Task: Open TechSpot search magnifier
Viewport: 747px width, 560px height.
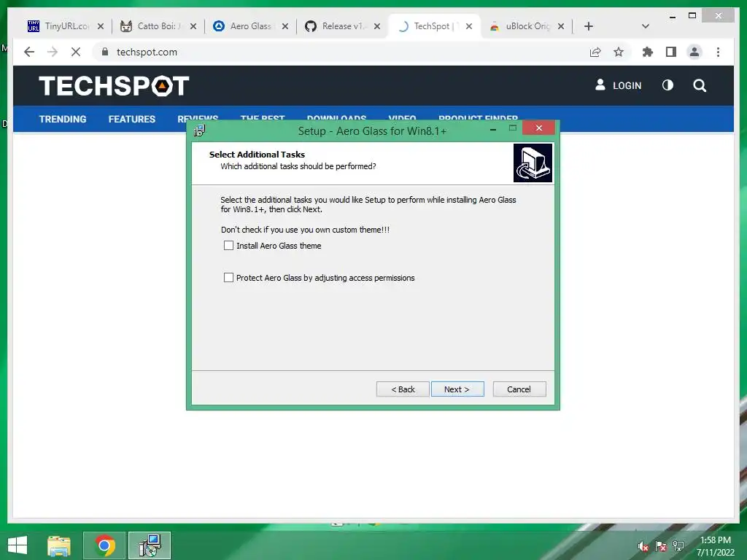Action: [700, 85]
